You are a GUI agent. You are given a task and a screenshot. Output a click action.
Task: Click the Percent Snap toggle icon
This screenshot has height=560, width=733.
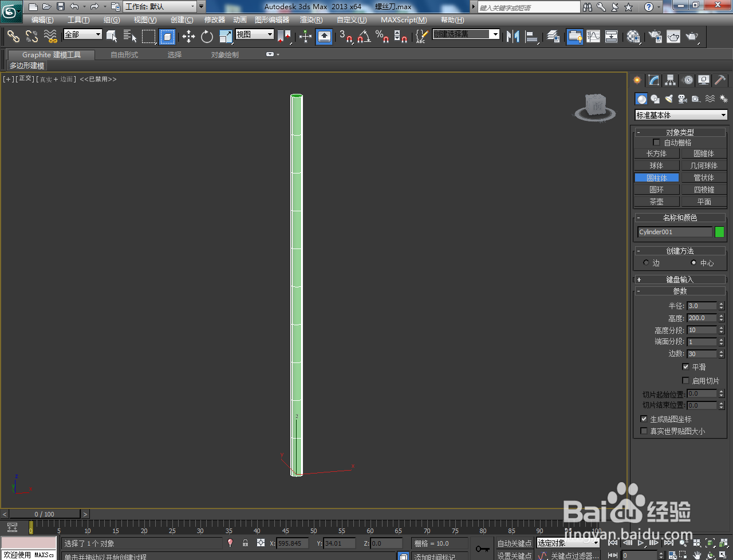(x=382, y=37)
